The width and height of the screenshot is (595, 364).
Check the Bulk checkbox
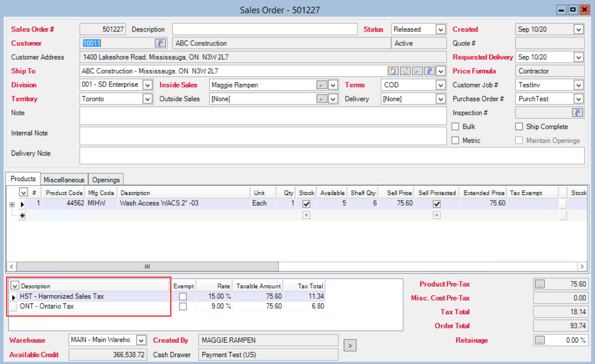(x=456, y=126)
